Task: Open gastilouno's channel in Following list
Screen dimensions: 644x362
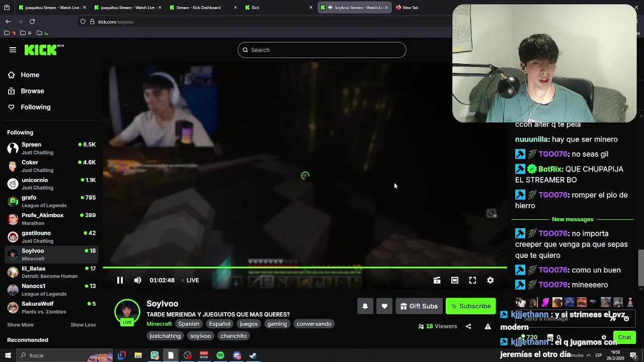Action: (x=51, y=237)
